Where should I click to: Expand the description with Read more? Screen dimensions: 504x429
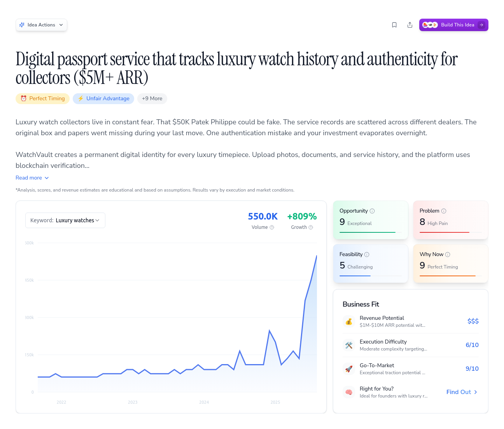tap(32, 178)
